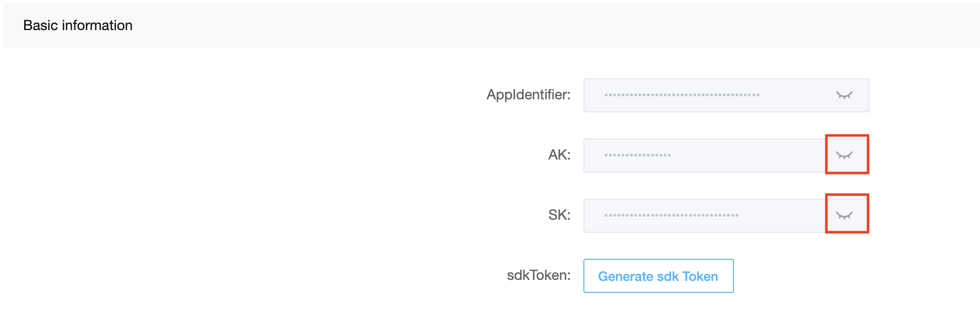
Task: Click the AK field label
Action: click(559, 155)
